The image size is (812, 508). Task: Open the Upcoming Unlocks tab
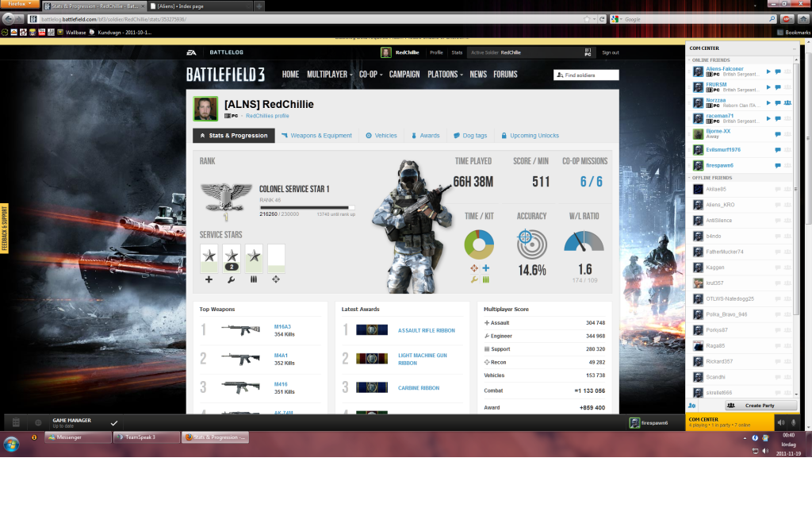(x=530, y=136)
